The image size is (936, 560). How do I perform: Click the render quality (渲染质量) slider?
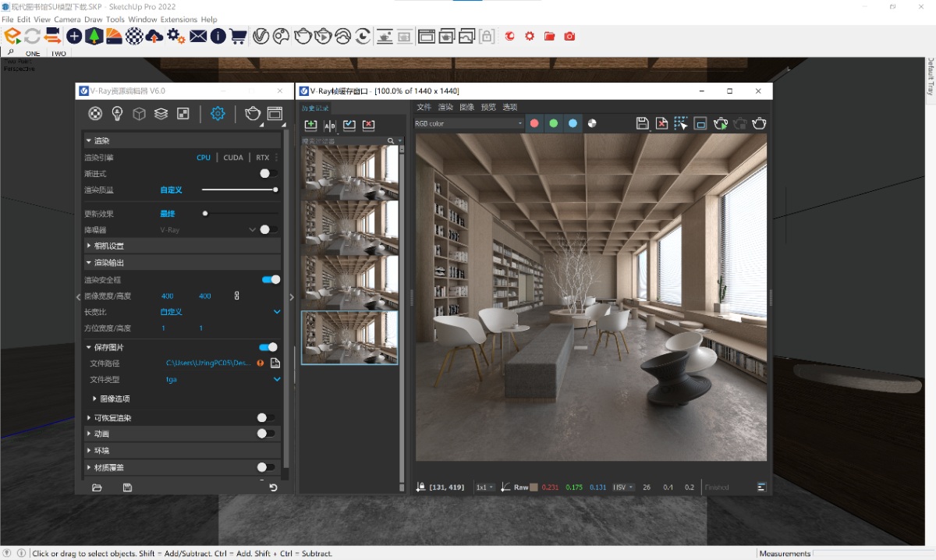[239, 190]
